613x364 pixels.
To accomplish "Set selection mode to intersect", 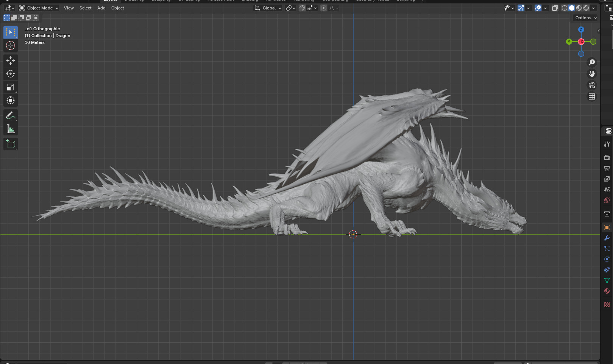I will (x=36, y=18).
